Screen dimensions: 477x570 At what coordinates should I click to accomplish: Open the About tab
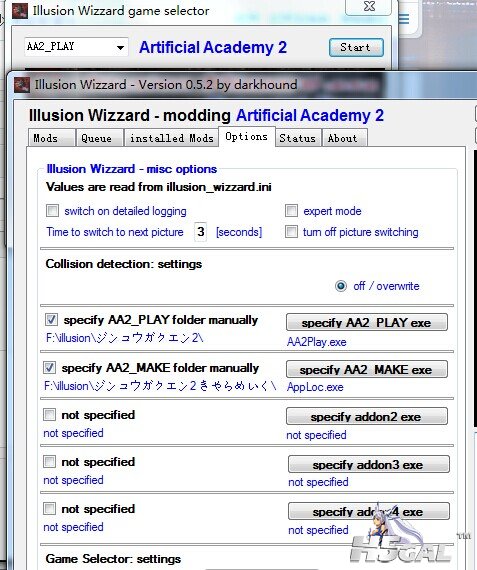click(344, 138)
